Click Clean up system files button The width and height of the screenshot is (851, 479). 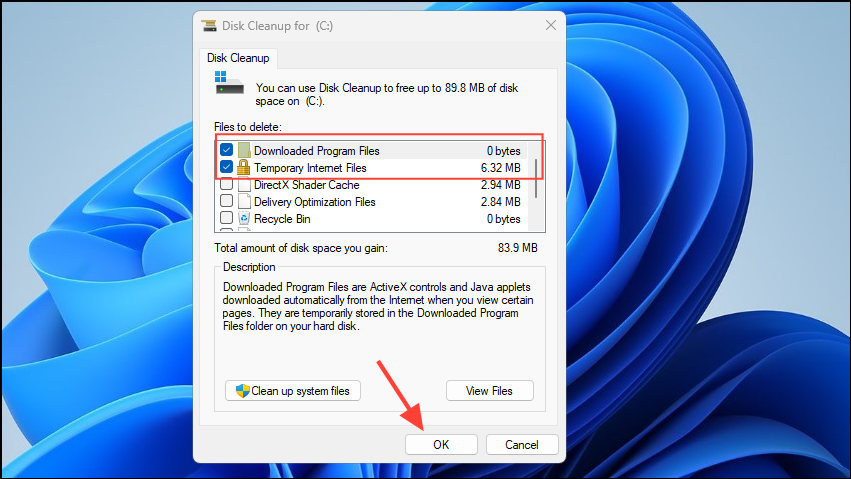293,391
